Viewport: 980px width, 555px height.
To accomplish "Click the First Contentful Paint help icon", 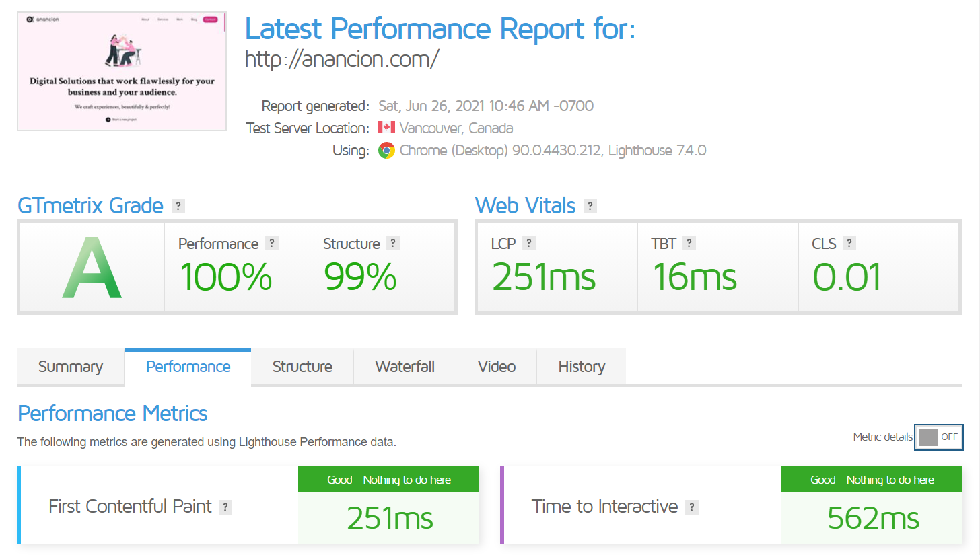I will [x=225, y=506].
